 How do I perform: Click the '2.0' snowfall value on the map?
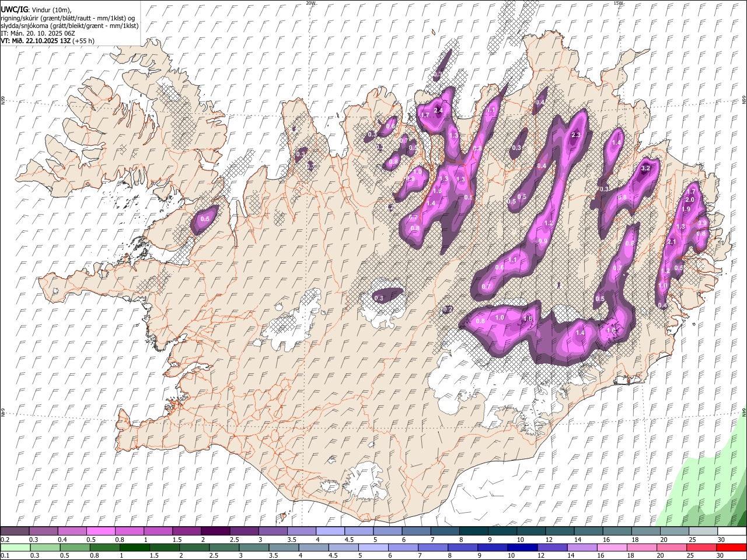689,199
